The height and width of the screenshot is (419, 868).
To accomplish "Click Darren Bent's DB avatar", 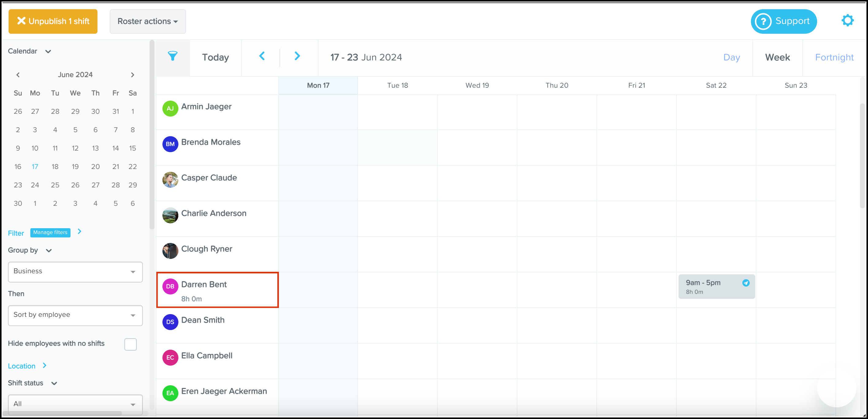I will coord(170,286).
